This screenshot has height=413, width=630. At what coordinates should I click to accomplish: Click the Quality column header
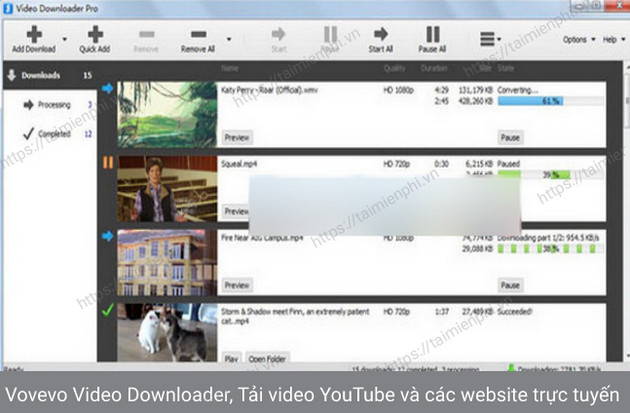[394, 68]
